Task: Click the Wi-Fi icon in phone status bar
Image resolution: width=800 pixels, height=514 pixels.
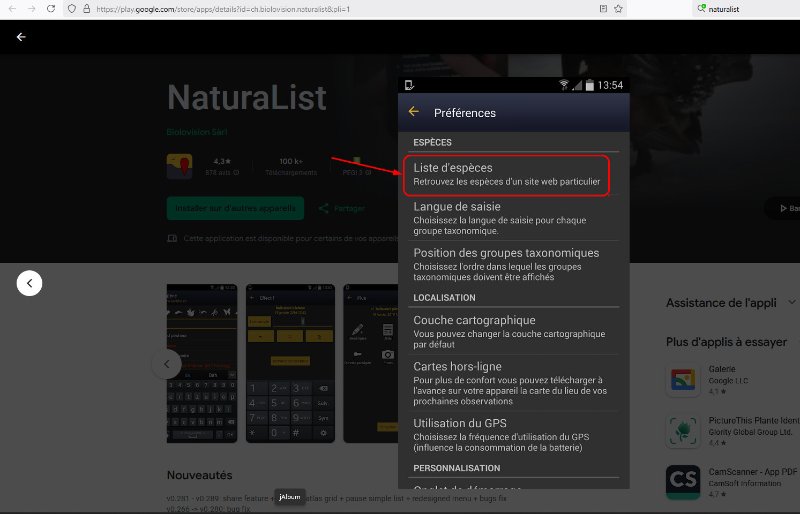Action: tap(563, 85)
